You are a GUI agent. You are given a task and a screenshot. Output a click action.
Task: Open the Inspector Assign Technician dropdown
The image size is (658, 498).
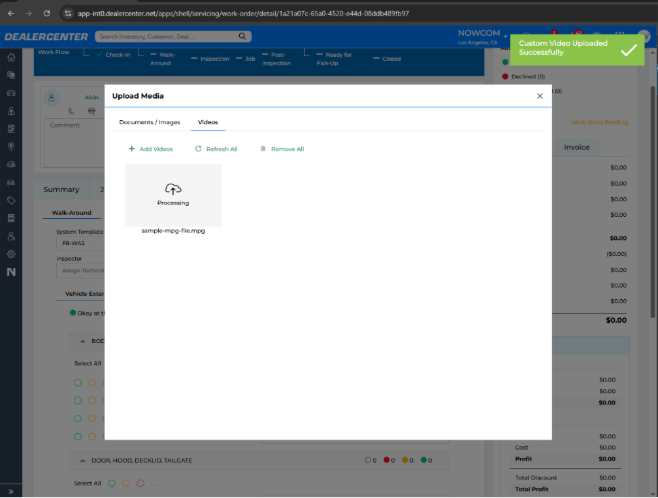point(80,271)
